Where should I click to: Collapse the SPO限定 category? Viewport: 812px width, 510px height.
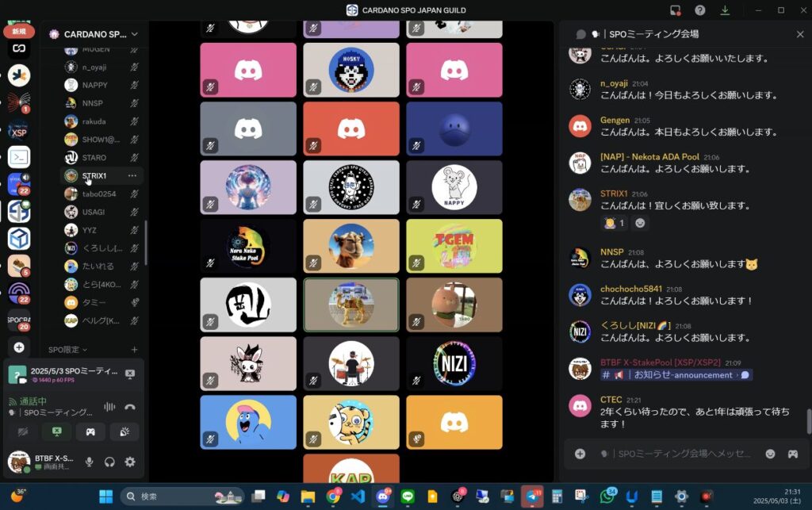point(68,350)
